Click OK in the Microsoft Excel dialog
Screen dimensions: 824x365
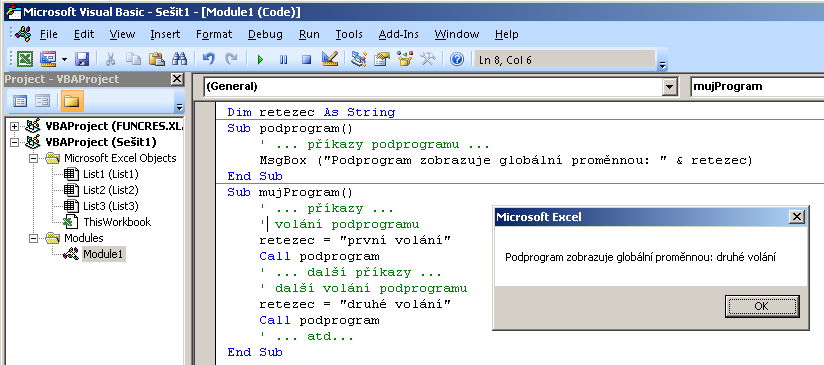[761, 306]
